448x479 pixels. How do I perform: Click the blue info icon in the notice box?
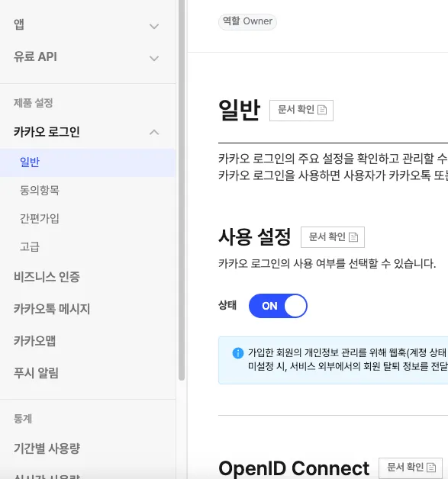238,353
